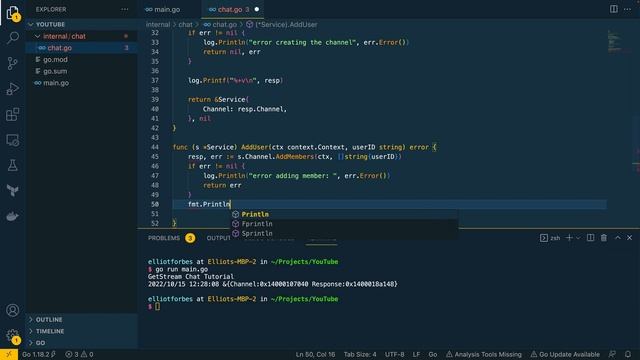Open the Manage gear icon

[13, 336]
